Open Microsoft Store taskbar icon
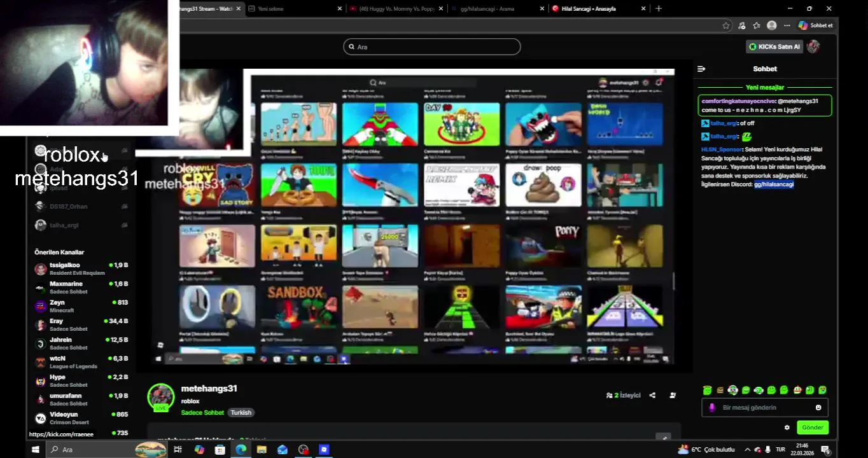The height and width of the screenshot is (458, 868). click(x=220, y=450)
